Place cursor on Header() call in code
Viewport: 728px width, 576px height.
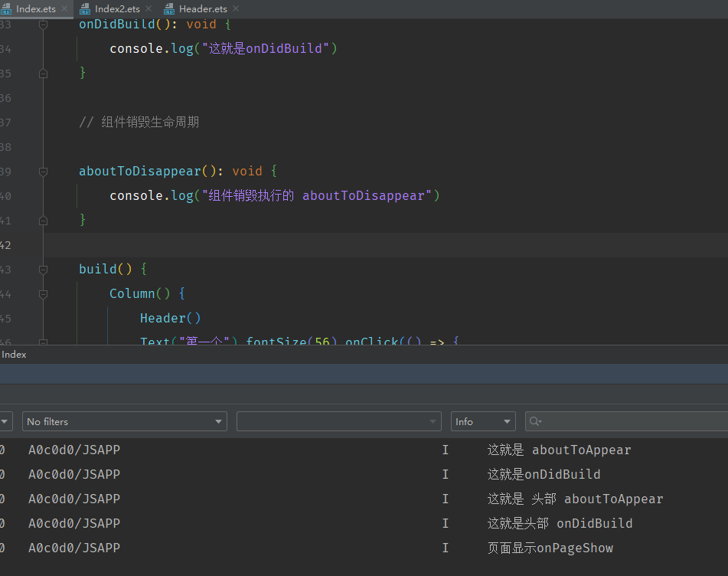pos(171,318)
